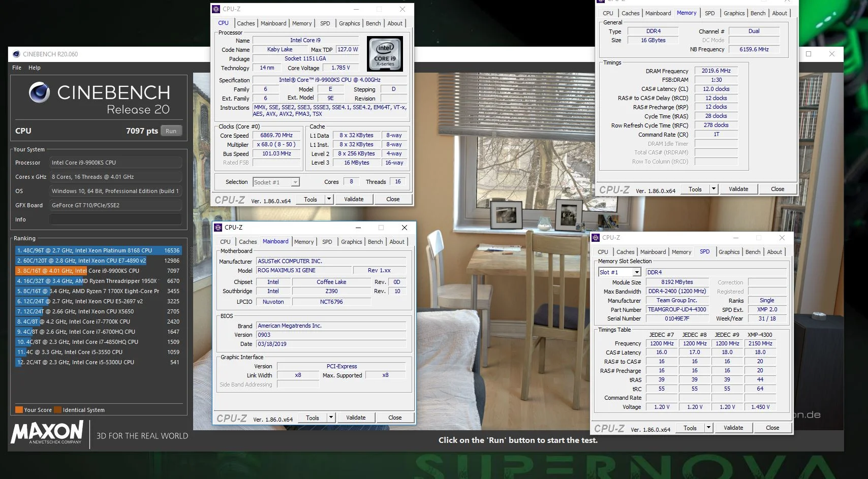Select ranking row for Ryzen Threadripper 1950X
Viewport: 868px width, 479px height.
pyautogui.click(x=98, y=281)
